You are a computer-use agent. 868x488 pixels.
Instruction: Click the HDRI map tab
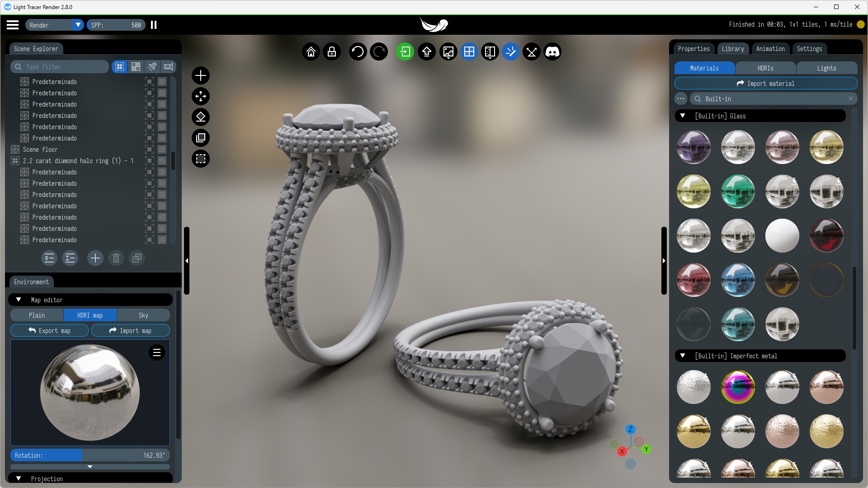[x=90, y=314]
